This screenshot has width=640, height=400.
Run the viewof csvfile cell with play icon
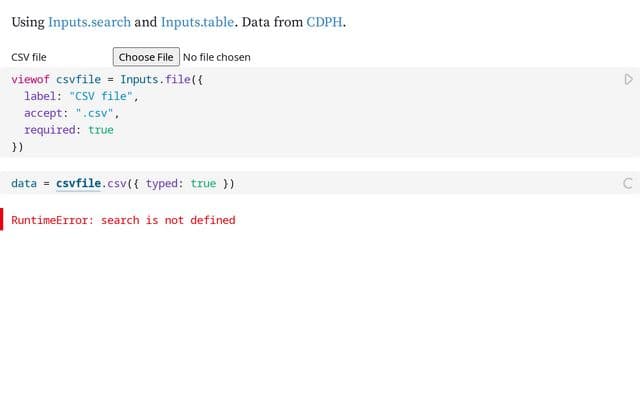(x=628, y=79)
